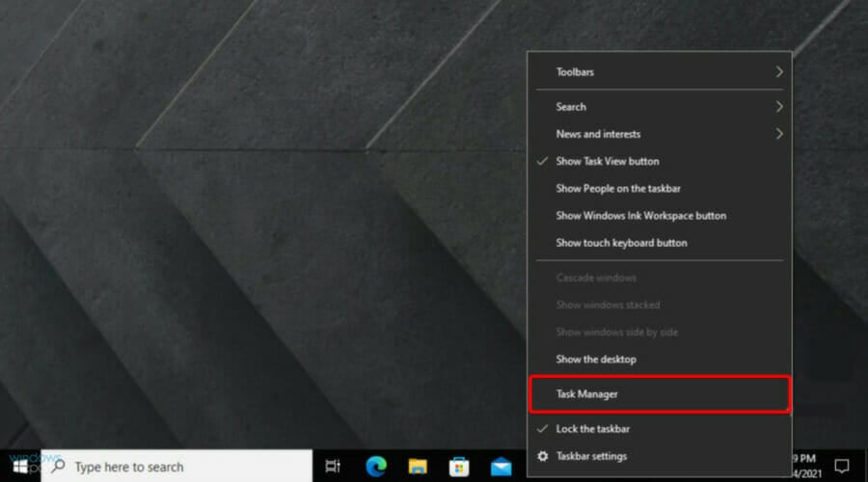This screenshot has width=868, height=482.
Task: Launch Microsoft Edge from the taskbar
Action: tap(376, 467)
